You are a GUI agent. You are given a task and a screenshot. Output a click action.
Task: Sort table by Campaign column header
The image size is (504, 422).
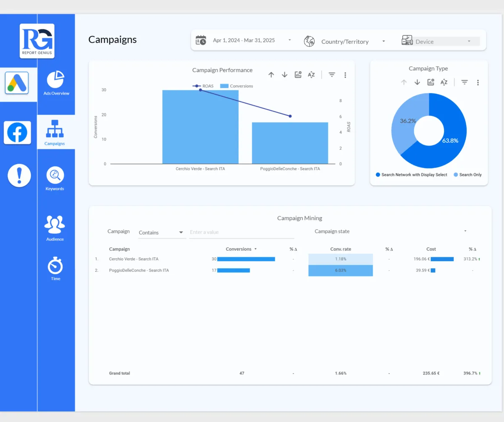[x=119, y=249]
